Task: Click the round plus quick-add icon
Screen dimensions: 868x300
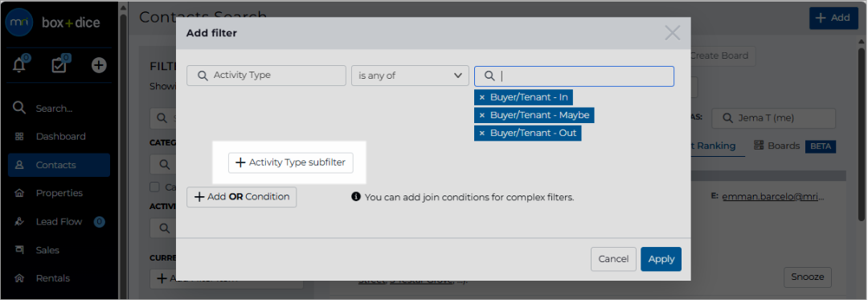Action: tap(99, 65)
